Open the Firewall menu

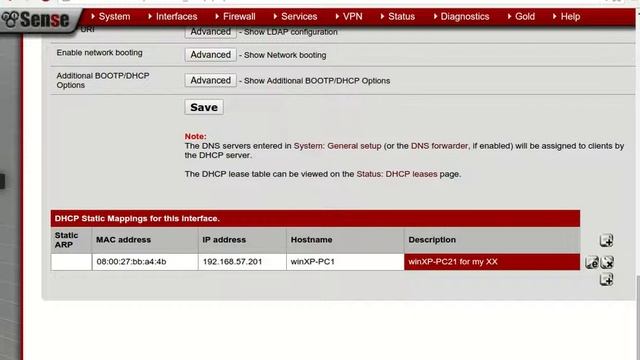236,16
